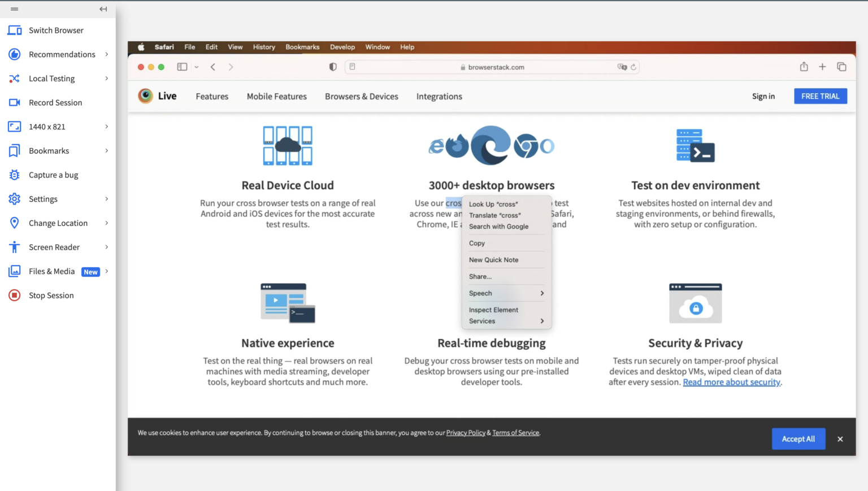Collapse the sidebar with the arrow icon
The width and height of the screenshot is (868, 491).
point(103,9)
